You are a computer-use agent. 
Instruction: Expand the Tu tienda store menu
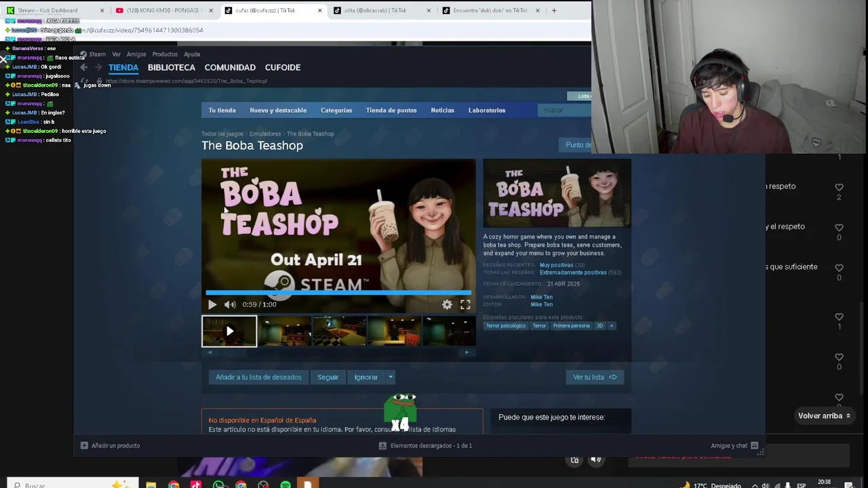click(222, 110)
